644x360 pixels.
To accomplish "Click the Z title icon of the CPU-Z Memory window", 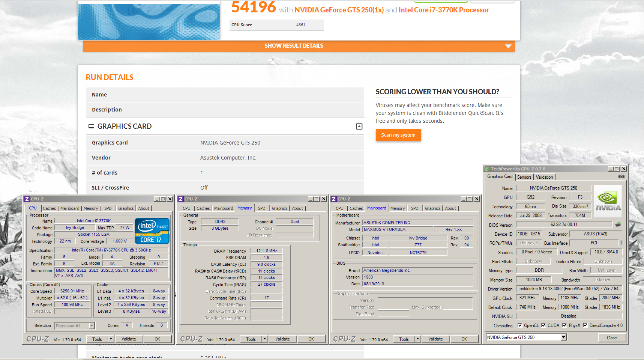I will point(181,199).
